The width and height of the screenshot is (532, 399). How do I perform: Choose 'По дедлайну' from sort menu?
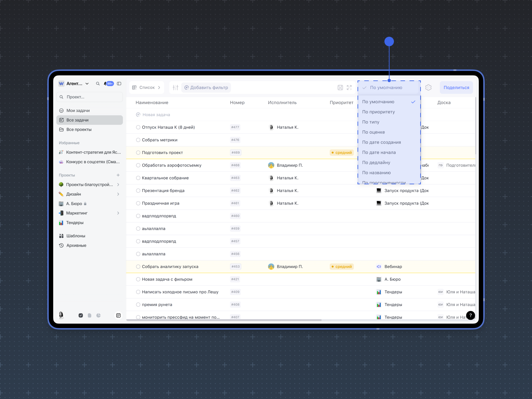click(376, 162)
